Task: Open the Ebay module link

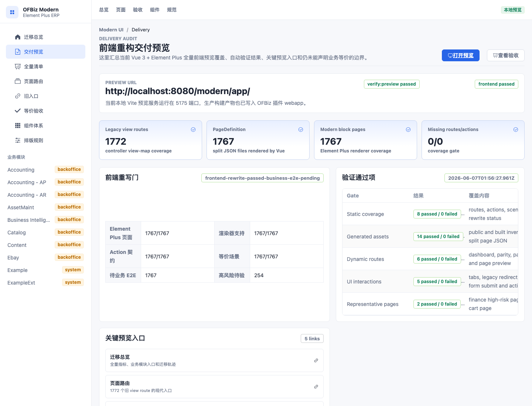Action: [45, 258]
